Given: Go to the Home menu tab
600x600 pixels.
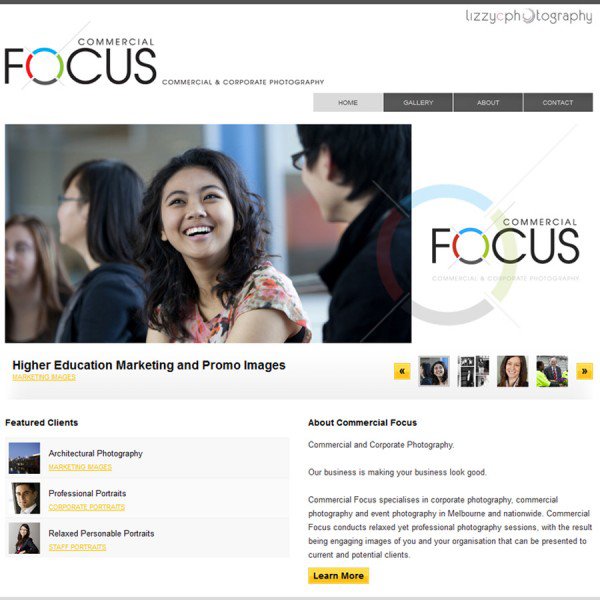Looking at the screenshot, I should [x=348, y=102].
